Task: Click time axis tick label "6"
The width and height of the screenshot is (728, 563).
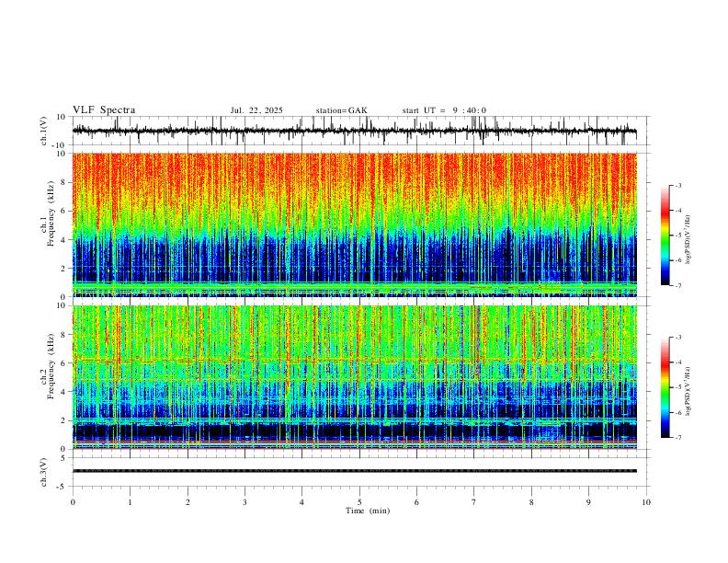Action: click(416, 502)
